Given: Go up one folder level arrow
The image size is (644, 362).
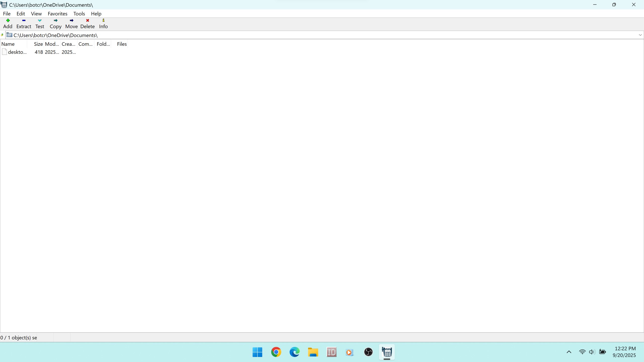Looking at the screenshot, I should click(2, 35).
